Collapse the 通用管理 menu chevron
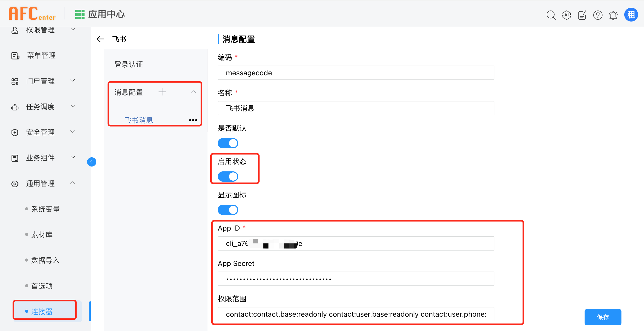644x331 pixels. [x=73, y=183]
